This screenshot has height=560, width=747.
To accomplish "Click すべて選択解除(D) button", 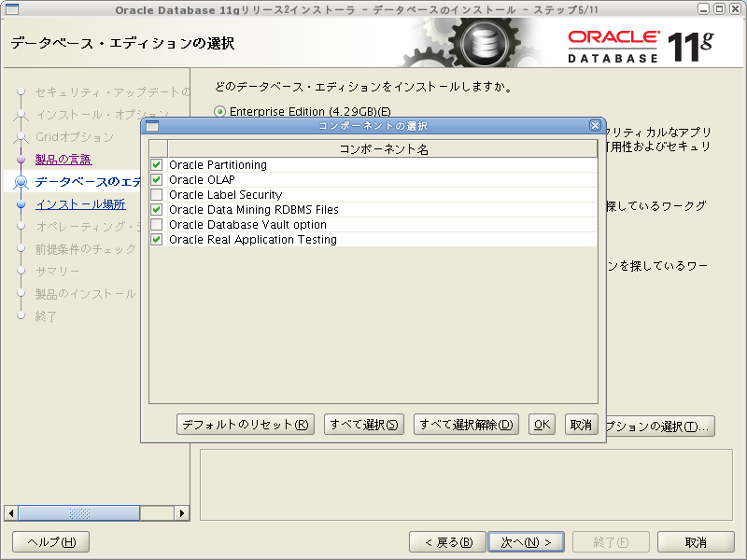I will (466, 425).
